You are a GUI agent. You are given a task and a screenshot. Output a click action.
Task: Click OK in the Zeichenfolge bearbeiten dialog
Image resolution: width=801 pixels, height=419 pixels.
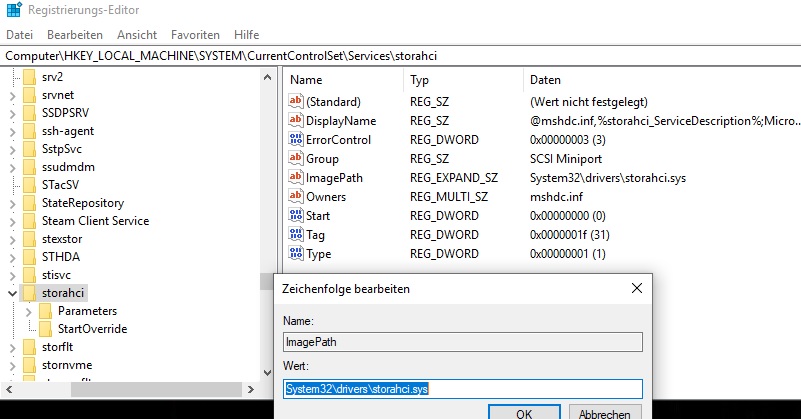(x=524, y=412)
